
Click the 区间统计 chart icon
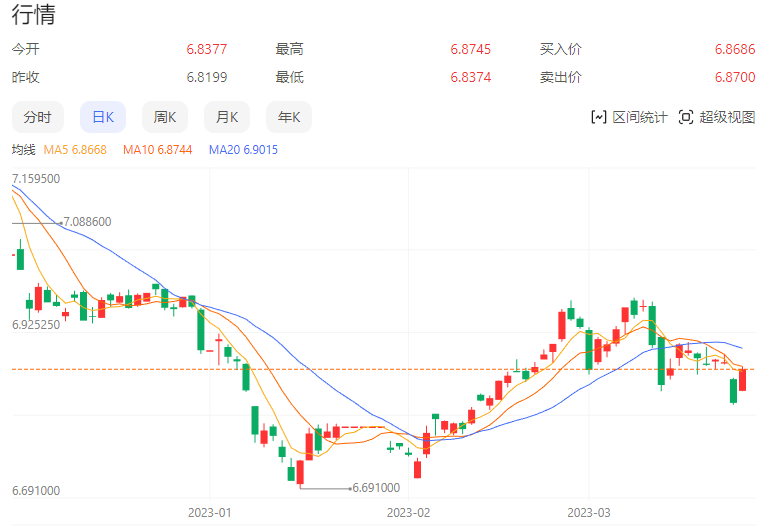pos(599,117)
